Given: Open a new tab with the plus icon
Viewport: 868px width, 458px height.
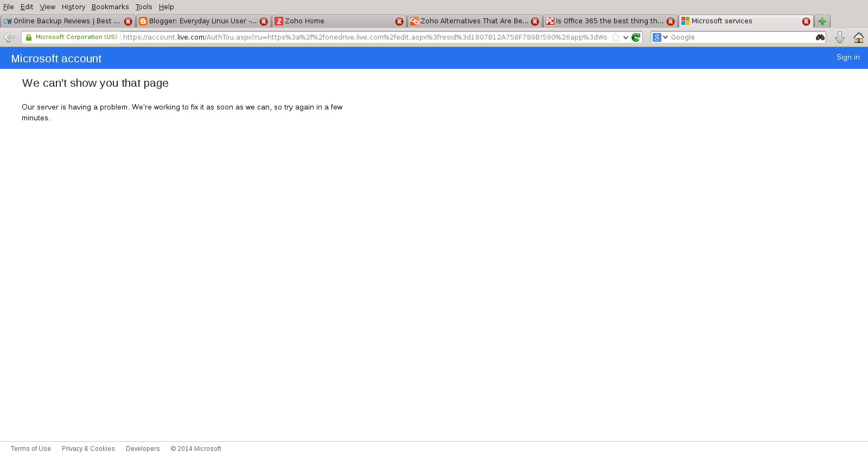Looking at the screenshot, I should pos(822,21).
